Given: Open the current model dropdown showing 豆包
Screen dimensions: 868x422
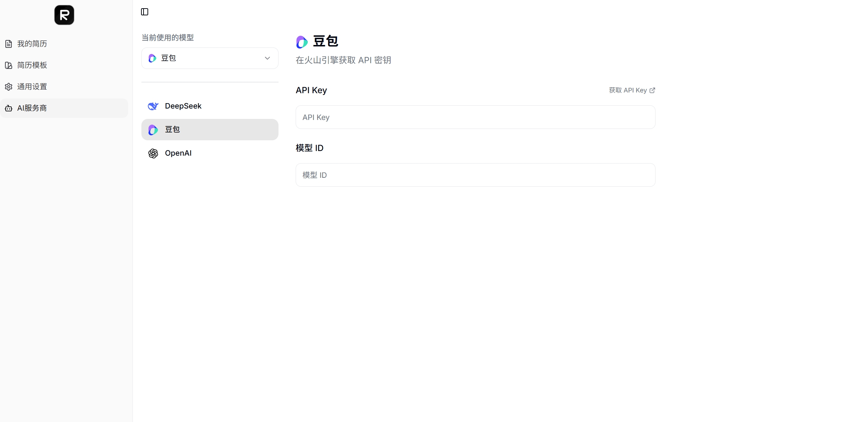Looking at the screenshot, I should click(x=210, y=58).
